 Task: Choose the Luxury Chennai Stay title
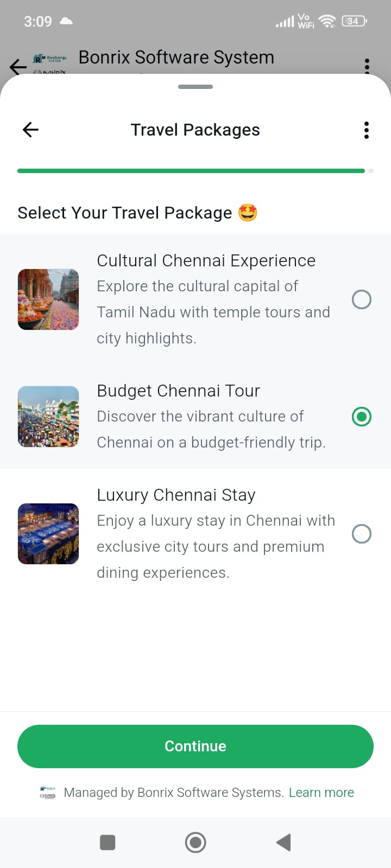tap(176, 495)
